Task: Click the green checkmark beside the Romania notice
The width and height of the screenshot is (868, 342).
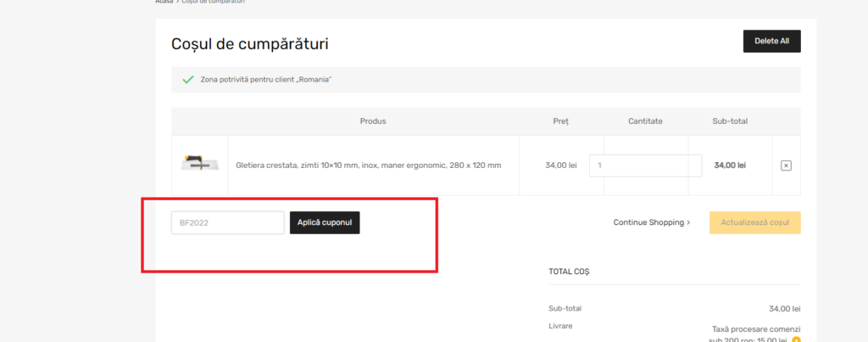Action: (188, 80)
